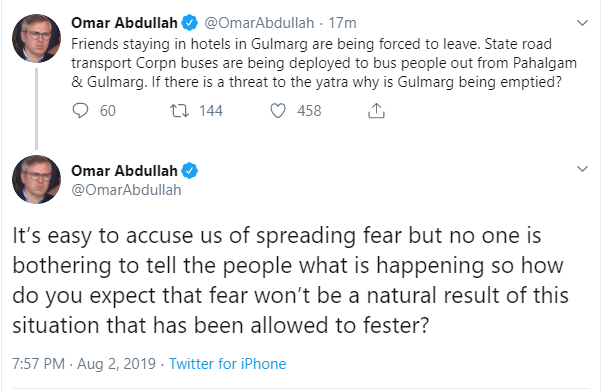Click the 144 retweet count
The image size is (602, 391).
pyautogui.click(x=211, y=111)
